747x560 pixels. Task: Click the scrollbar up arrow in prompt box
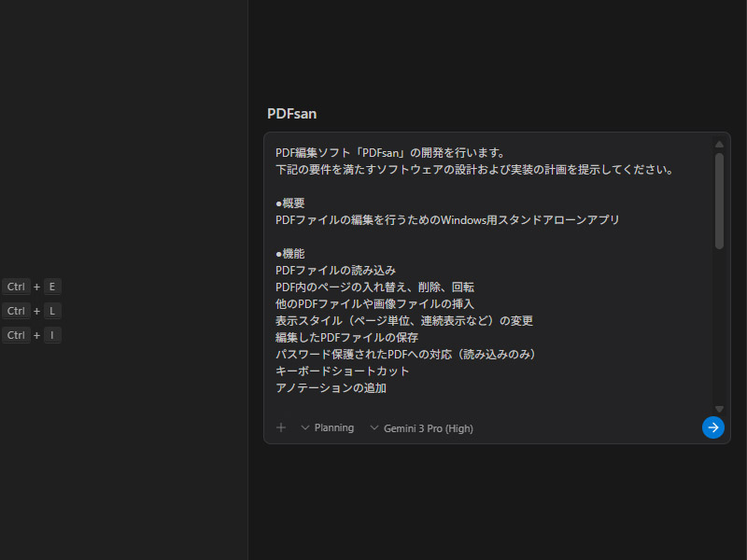point(719,144)
